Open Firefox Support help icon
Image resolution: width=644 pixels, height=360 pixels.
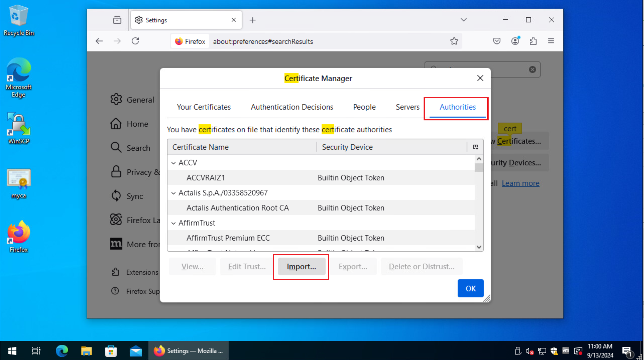[x=115, y=291]
